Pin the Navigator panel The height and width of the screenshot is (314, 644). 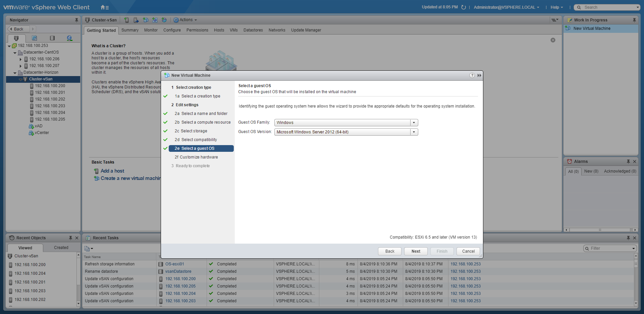(76, 20)
